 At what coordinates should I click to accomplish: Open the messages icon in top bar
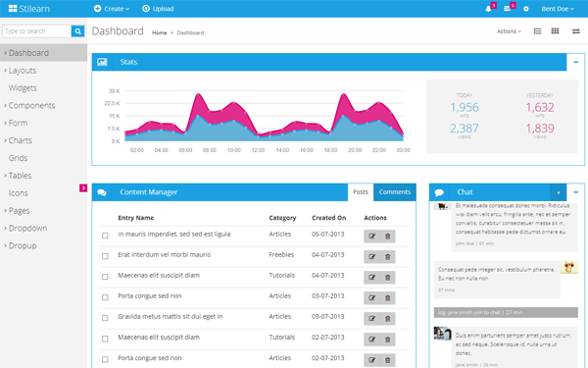pyautogui.click(x=507, y=9)
